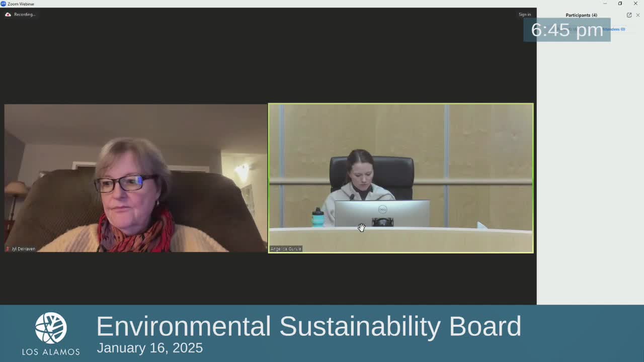Image resolution: width=644 pixels, height=362 pixels.
Task: Open the Attendees (0) tab
Action: pyautogui.click(x=614, y=29)
